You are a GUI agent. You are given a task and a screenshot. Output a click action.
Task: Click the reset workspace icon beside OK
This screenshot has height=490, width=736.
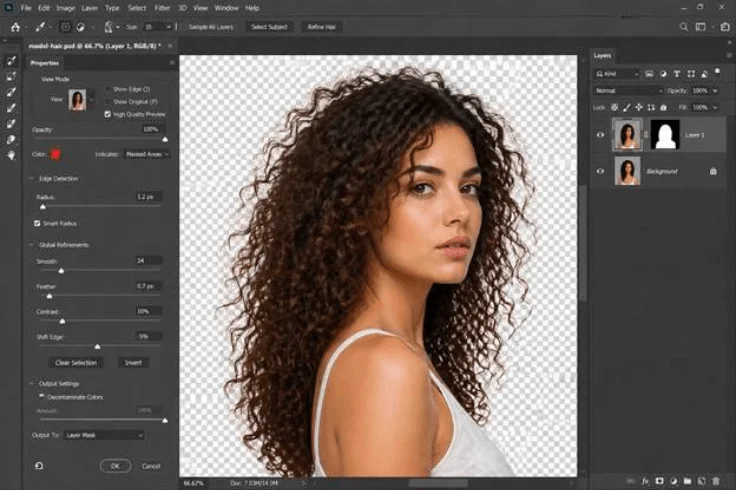(39, 466)
